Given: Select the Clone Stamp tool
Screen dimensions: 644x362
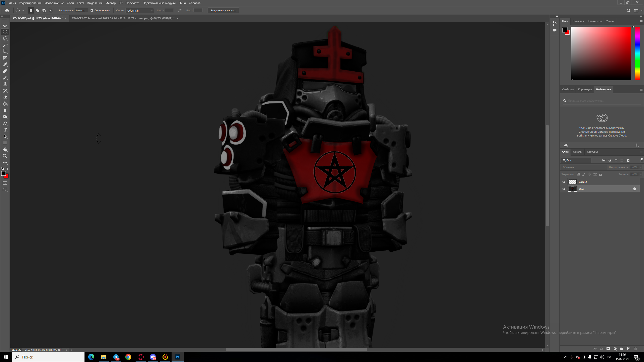Looking at the screenshot, I should point(5,84).
